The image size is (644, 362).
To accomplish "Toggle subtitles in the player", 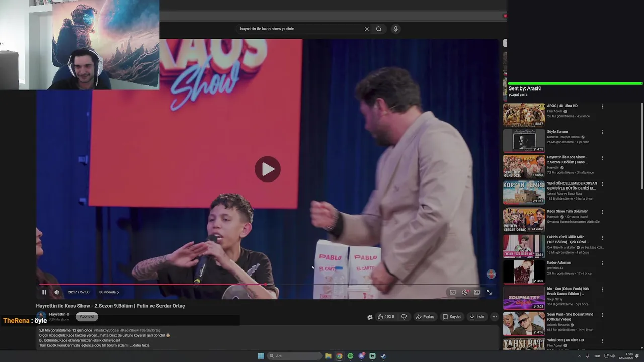I will pyautogui.click(x=453, y=292).
